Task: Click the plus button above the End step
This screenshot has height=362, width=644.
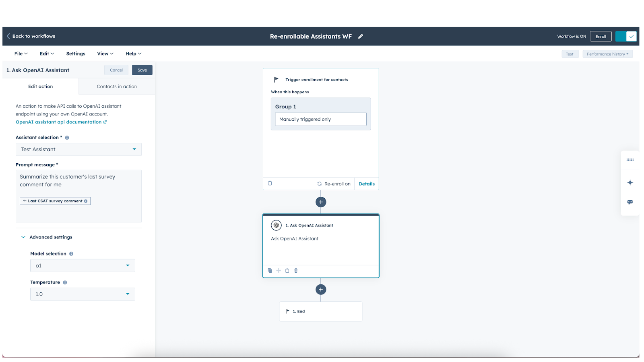Action: [321, 290]
